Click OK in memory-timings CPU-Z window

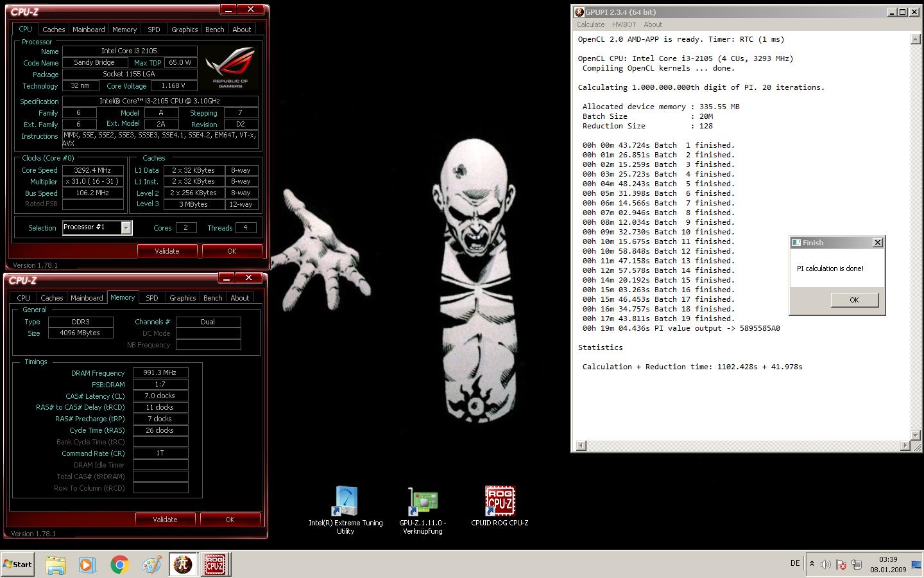[230, 520]
